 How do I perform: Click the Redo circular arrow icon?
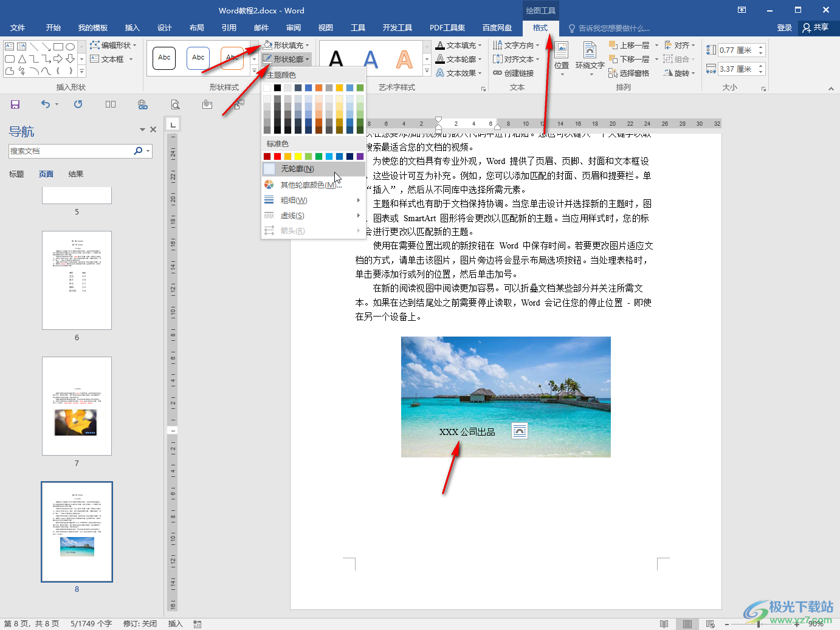[x=78, y=104]
